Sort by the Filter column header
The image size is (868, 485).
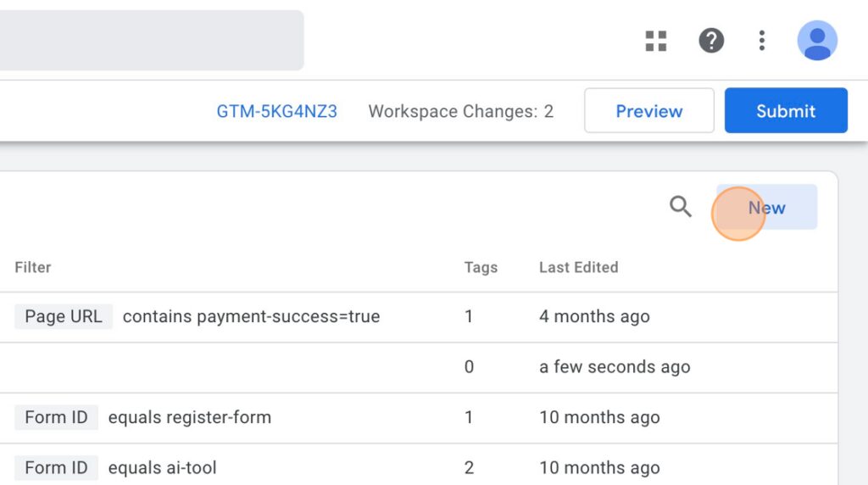(33, 267)
